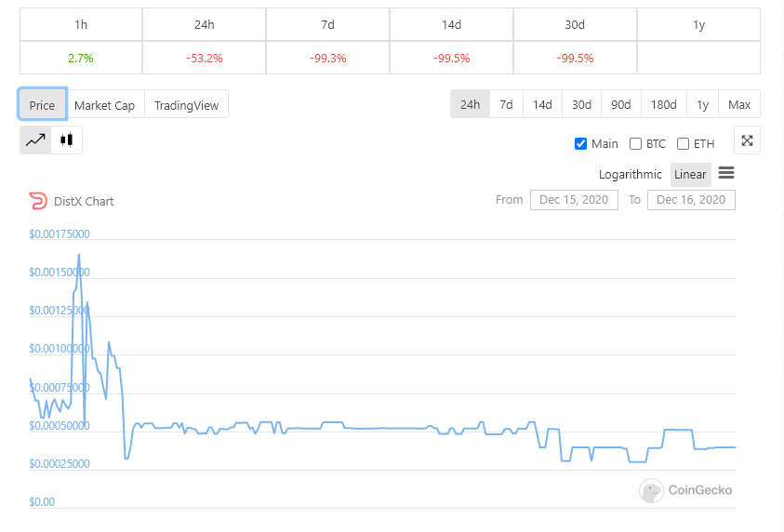
Task: Click the $0.00 axis label
Action: tap(42, 501)
